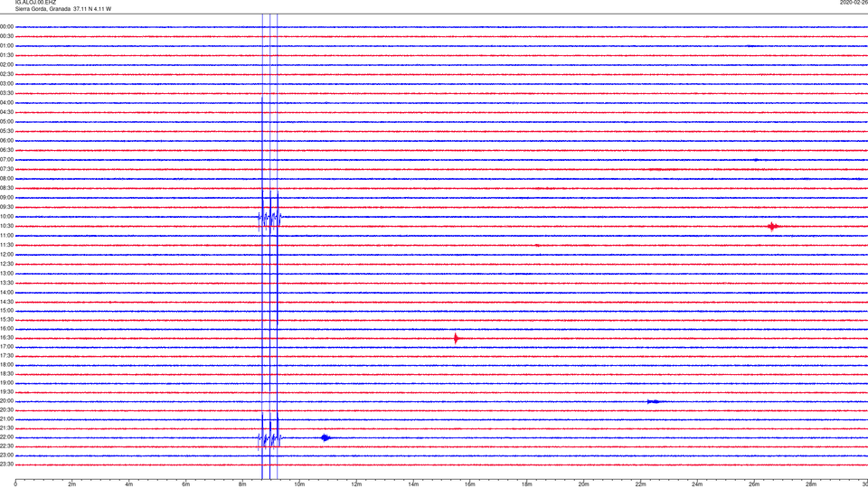Select the 14:30 trace time label

(6, 302)
